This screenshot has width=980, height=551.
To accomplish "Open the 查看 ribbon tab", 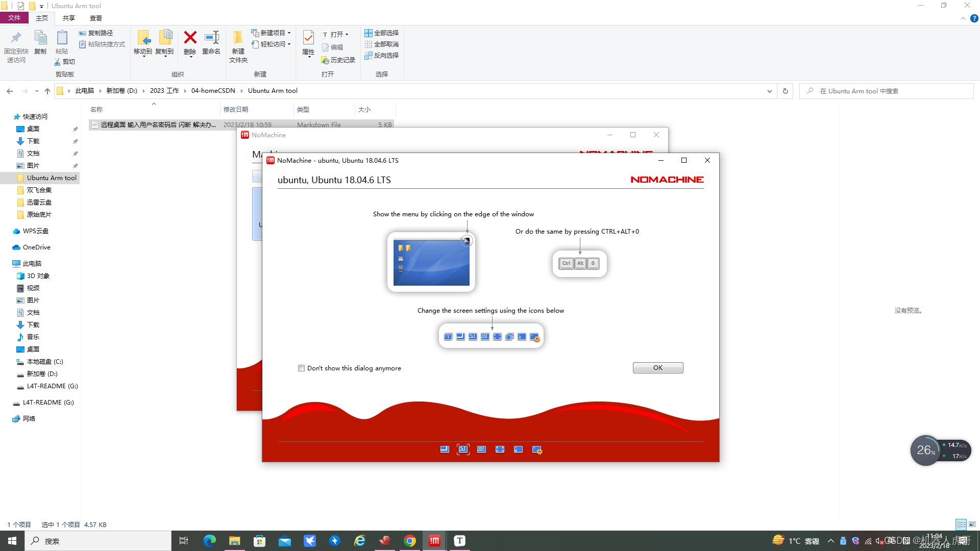I will coord(95,18).
